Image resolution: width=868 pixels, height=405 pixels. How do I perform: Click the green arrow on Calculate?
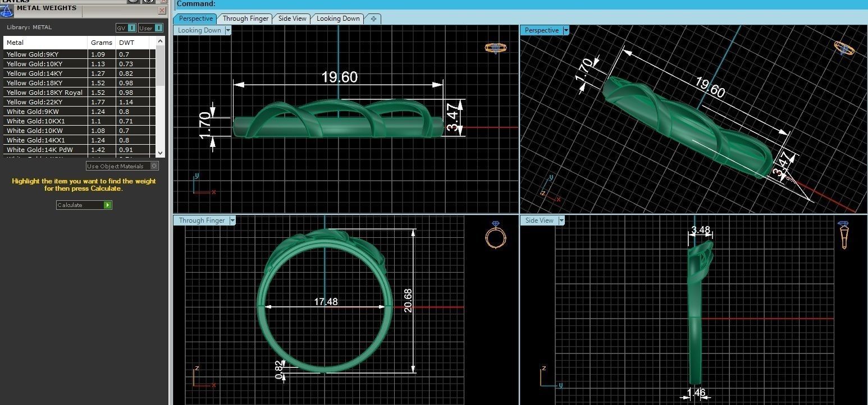(108, 205)
